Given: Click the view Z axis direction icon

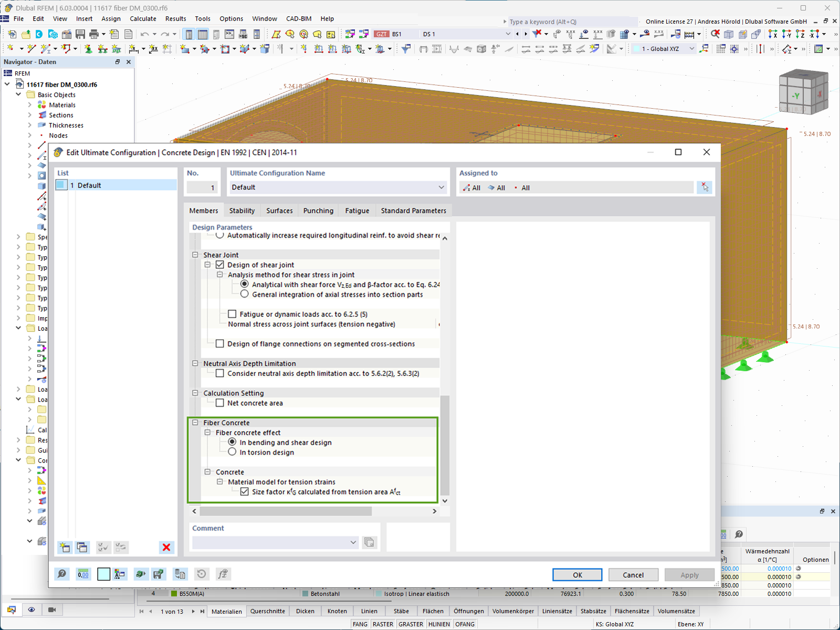Looking at the screenshot, I should tap(800, 34).
